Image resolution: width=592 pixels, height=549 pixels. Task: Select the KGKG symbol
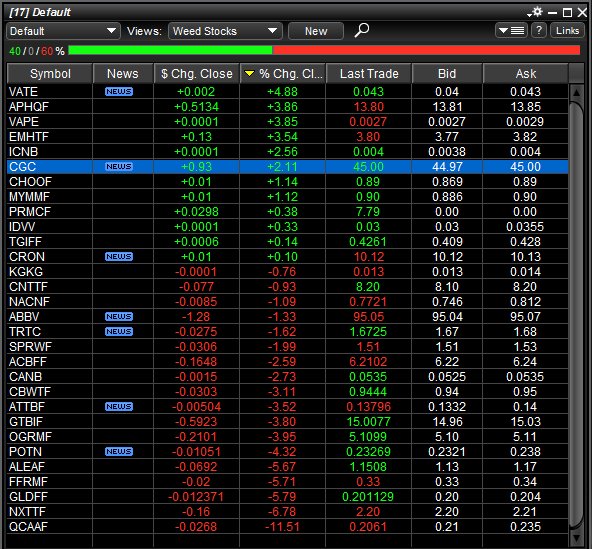pyautogui.click(x=26, y=271)
